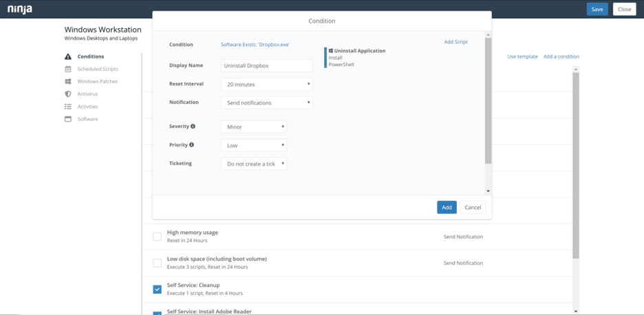Click the Antivirus shield icon
Image resolution: width=644 pixels, height=315 pixels.
pyautogui.click(x=68, y=94)
